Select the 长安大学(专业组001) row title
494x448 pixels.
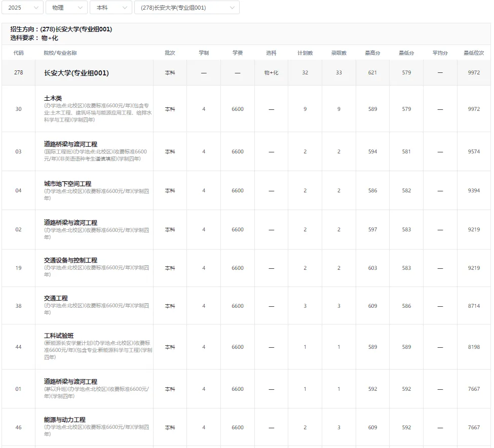coord(76,73)
